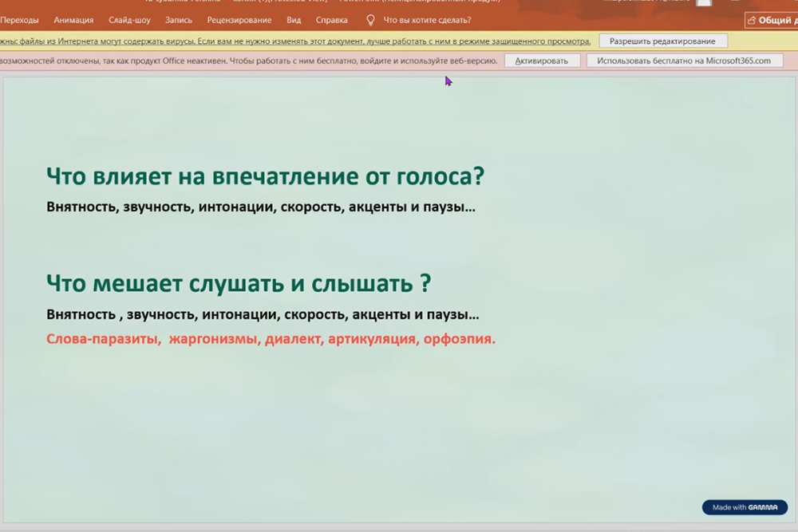Click the Активировать button
Image resolution: width=798 pixels, height=532 pixels.
pos(542,61)
